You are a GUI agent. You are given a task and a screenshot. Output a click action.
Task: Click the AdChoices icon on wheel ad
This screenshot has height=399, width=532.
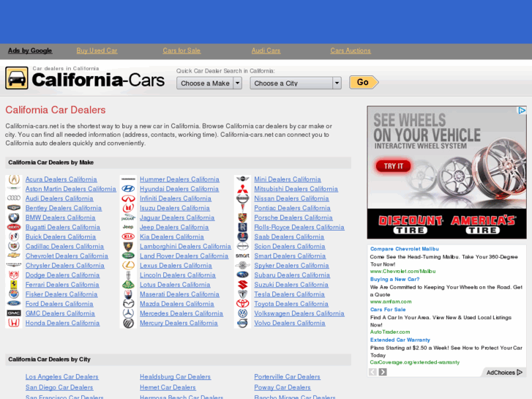pyautogui.click(x=522, y=111)
